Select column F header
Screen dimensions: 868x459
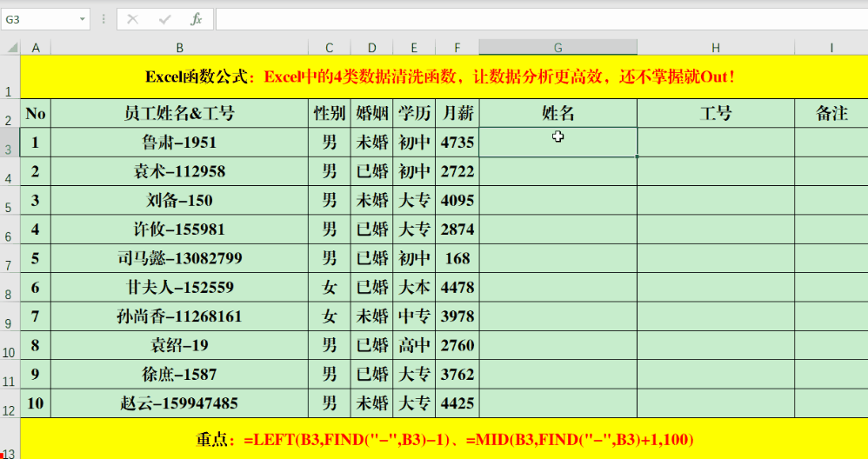click(x=457, y=48)
